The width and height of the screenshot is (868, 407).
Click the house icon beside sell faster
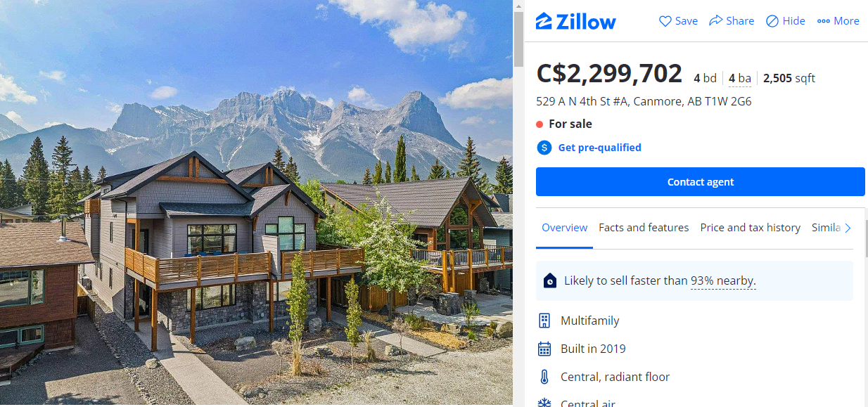click(x=550, y=281)
